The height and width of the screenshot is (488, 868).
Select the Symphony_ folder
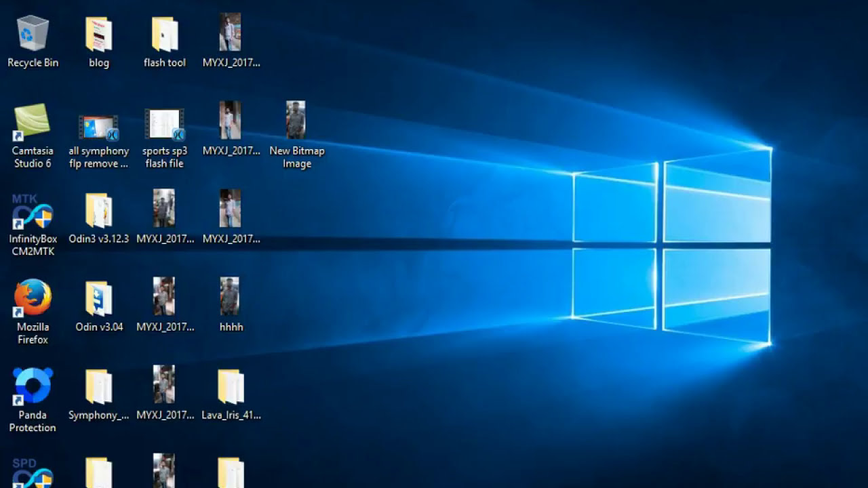click(99, 386)
